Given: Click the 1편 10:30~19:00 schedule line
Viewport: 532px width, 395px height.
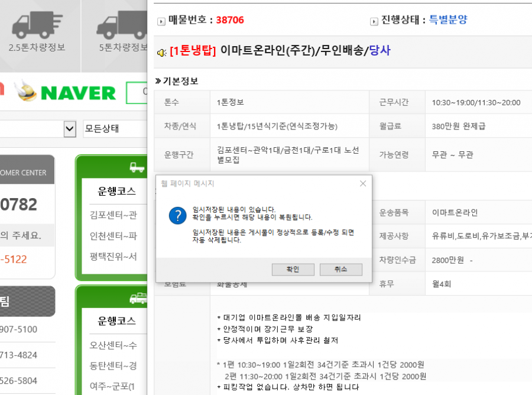Looking at the screenshot, I should click(320, 365).
